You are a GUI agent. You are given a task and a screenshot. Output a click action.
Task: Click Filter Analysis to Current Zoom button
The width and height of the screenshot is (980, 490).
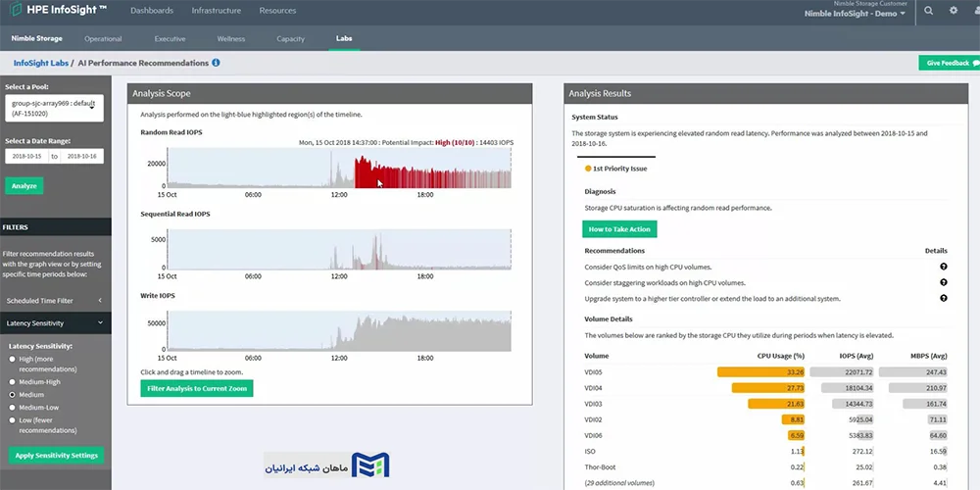pyautogui.click(x=197, y=388)
